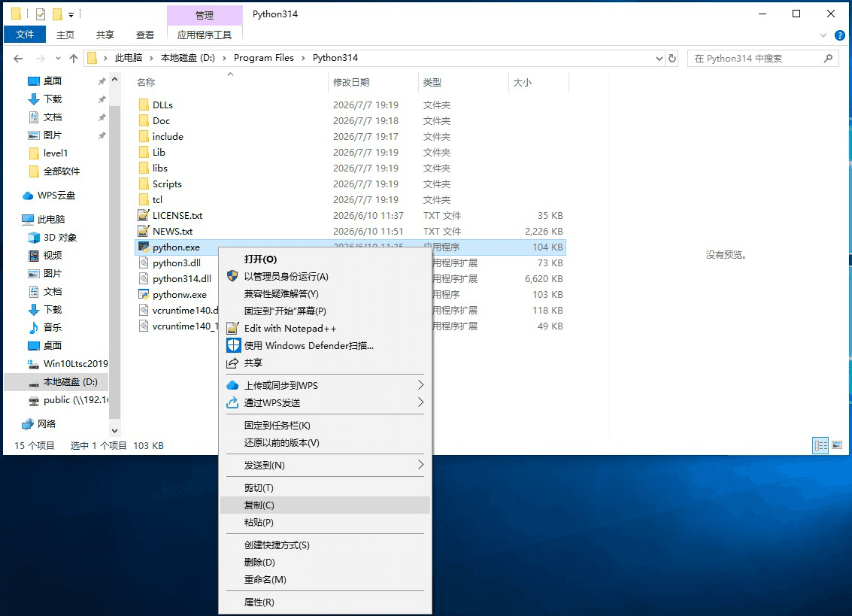Unpin 下载 from quick access

point(102,99)
